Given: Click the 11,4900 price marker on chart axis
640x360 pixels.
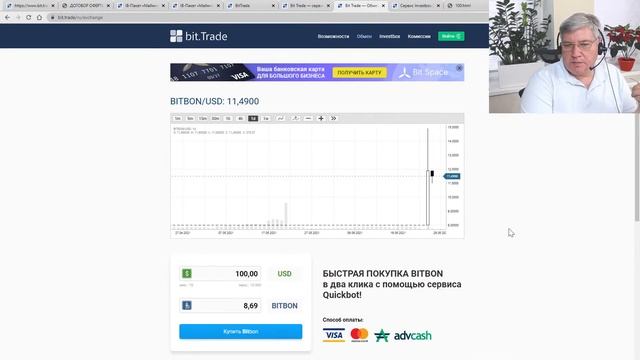Looking at the screenshot, I should (452, 176).
